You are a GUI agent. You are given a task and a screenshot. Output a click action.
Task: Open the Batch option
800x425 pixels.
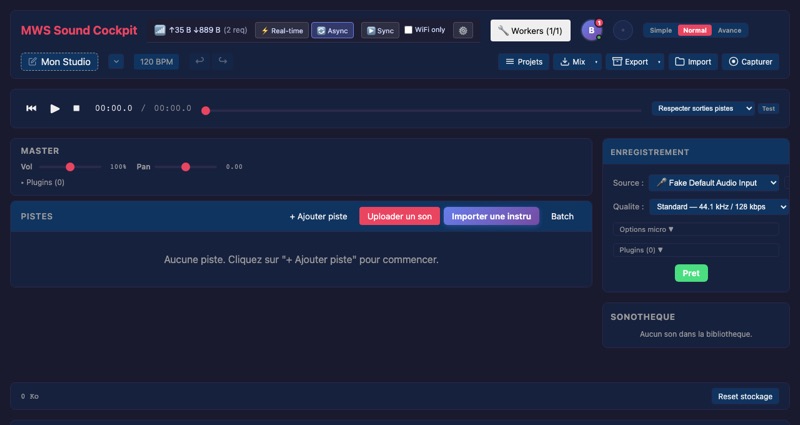[562, 216]
